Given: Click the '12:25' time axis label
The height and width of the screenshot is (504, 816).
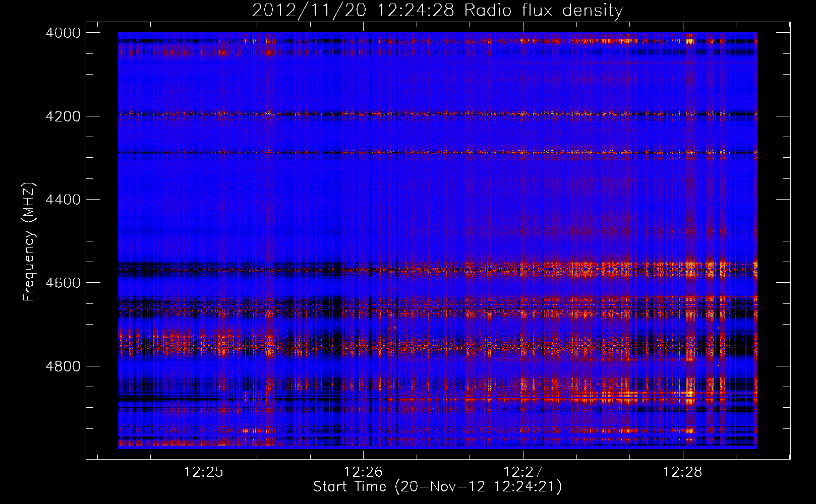Looking at the screenshot, I should pos(204,472).
